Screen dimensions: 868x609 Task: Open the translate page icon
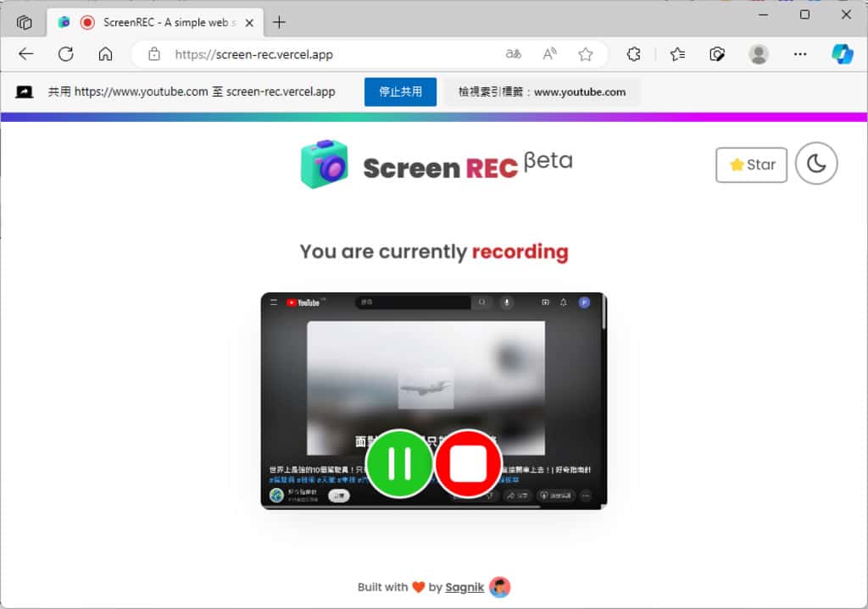coord(513,54)
